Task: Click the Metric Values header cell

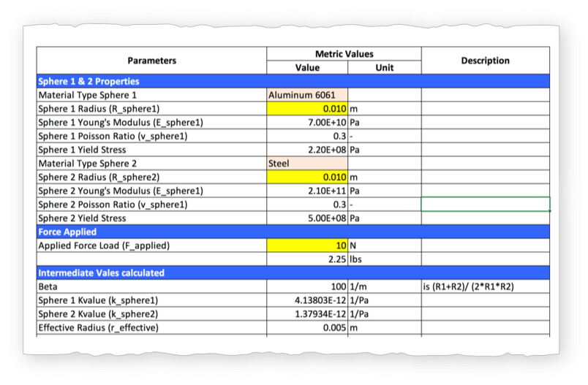Action: pyautogui.click(x=344, y=54)
